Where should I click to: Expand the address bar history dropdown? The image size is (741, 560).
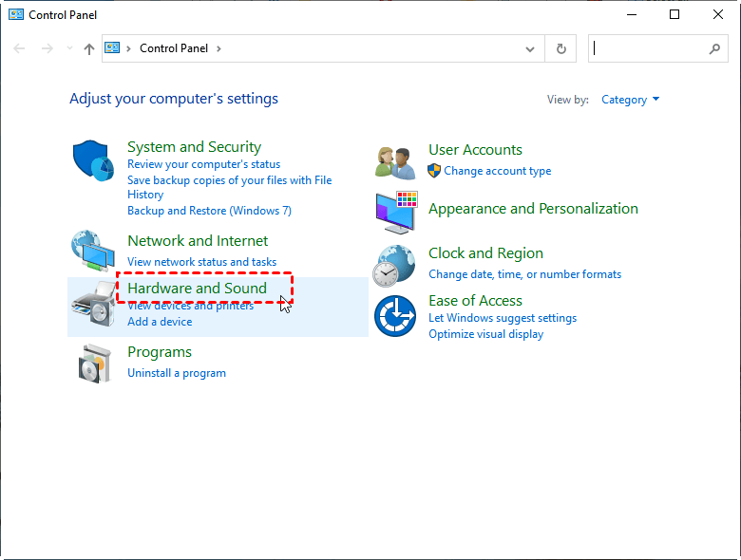click(x=529, y=48)
